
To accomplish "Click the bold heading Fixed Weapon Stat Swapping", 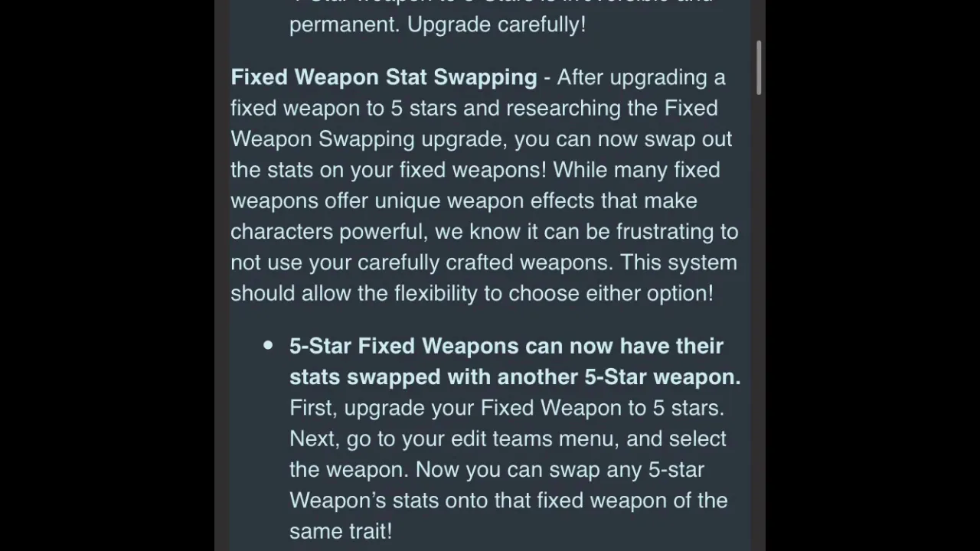I will (384, 77).
